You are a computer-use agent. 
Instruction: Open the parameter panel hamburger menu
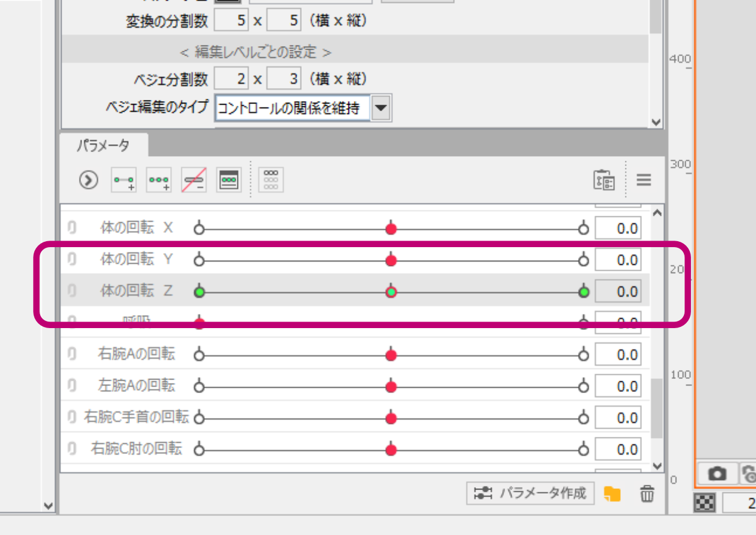pyautogui.click(x=644, y=180)
